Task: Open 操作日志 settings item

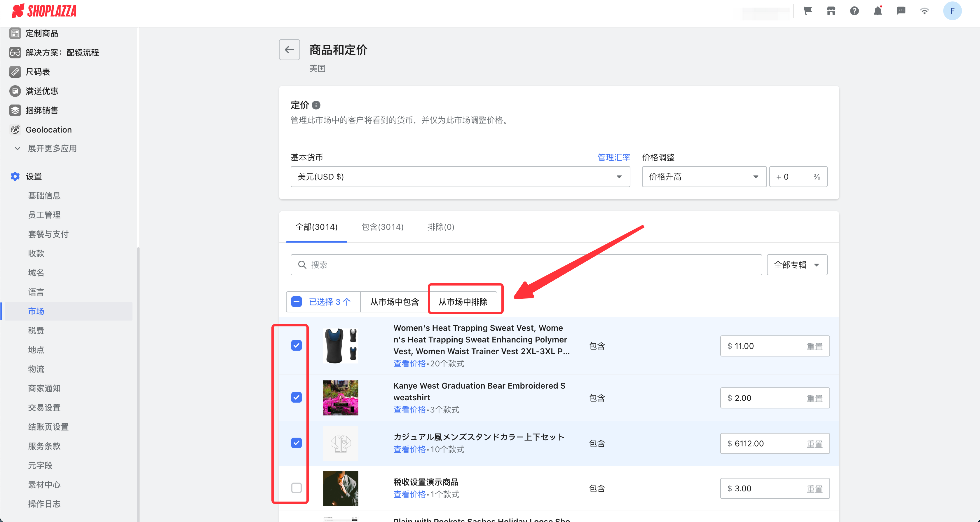Action: pyautogui.click(x=44, y=504)
